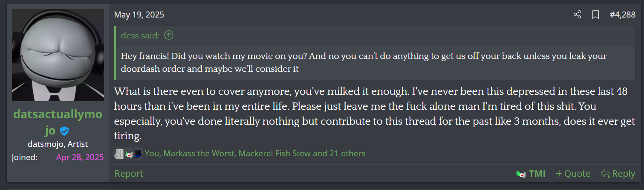Report this post
644x190 pixels.
[129, 174]
